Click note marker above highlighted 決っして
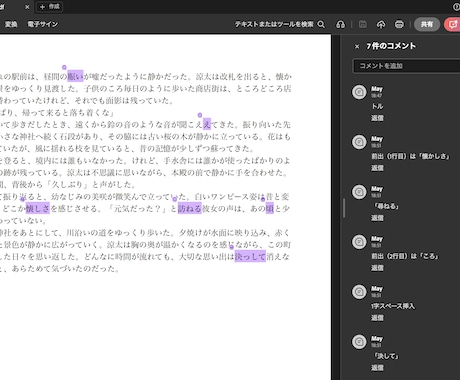This screenshot has width=460, height=380. pyautogui.click(x=231, y=247)
